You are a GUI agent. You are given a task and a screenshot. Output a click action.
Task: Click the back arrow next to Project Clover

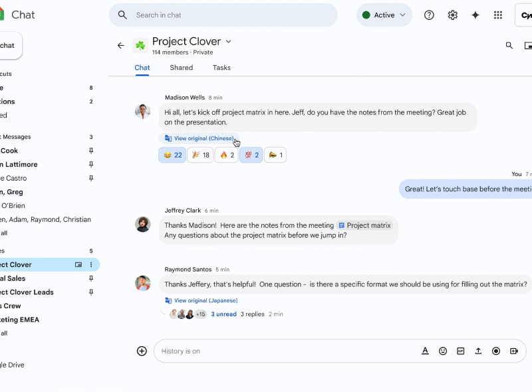[121, 45]
